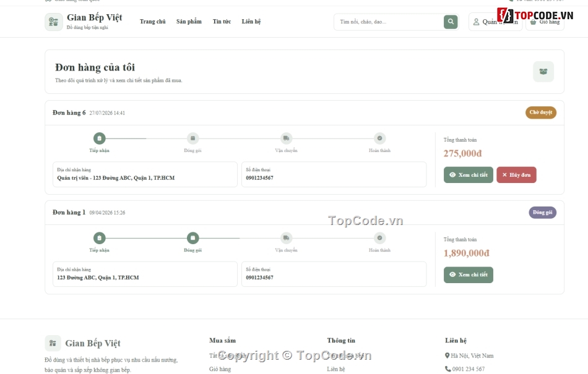
Task: Click the Đóng gói step icon of Đơn hàng 6
Action: [x=192, y=138]
